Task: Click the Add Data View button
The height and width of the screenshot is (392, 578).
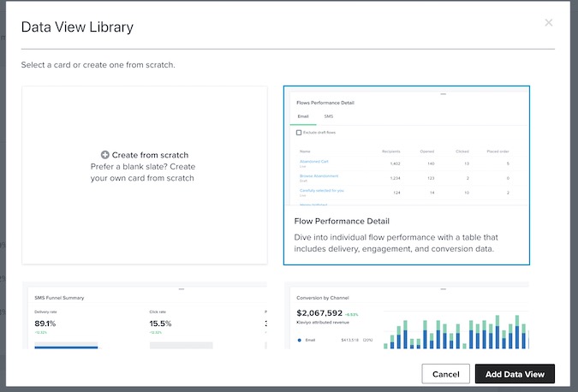Action: [514, 374]
